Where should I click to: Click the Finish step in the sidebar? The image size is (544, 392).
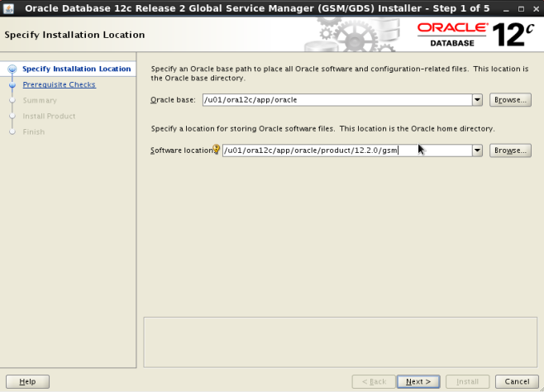pyautogui.click(x=34, y=131)
